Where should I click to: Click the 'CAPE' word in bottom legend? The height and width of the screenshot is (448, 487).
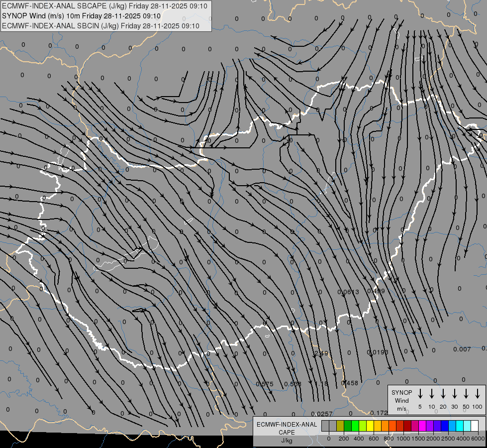pos(287,433)
